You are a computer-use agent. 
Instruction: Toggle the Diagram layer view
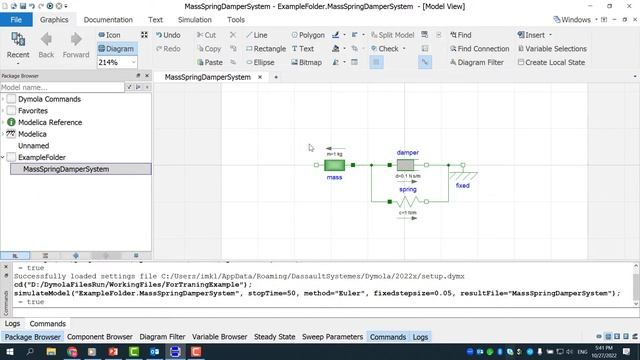coord(116,49)
